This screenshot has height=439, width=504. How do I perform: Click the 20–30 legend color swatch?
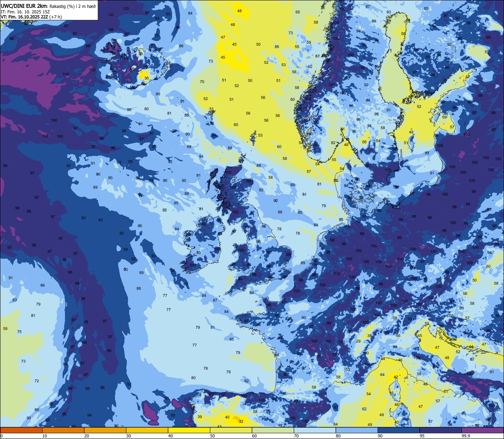[x=105, y=430]
